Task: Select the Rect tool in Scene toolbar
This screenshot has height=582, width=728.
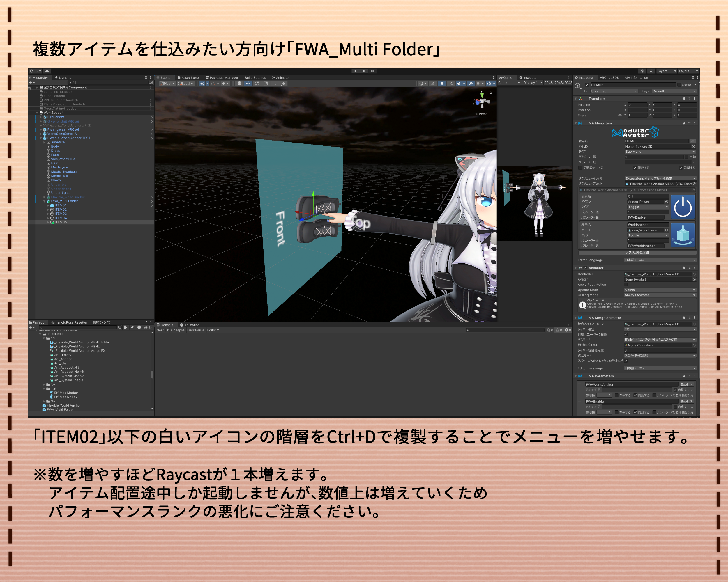Action: coord(275,83)
